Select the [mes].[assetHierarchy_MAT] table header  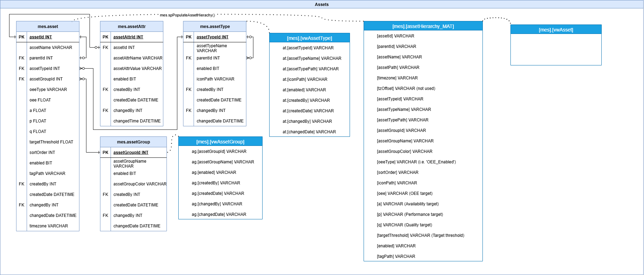423,26
